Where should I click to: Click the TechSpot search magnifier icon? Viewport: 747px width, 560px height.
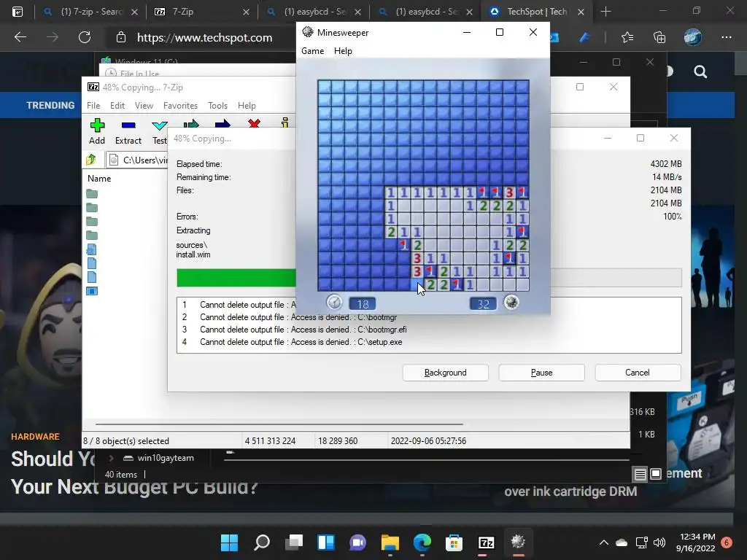tap(700, 72)
